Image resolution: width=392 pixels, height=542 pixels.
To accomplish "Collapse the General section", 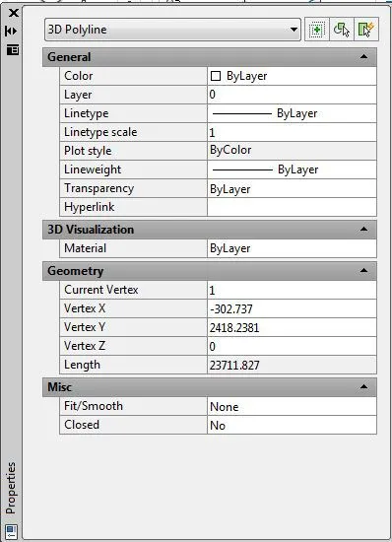I will click(x=363, y=57).
